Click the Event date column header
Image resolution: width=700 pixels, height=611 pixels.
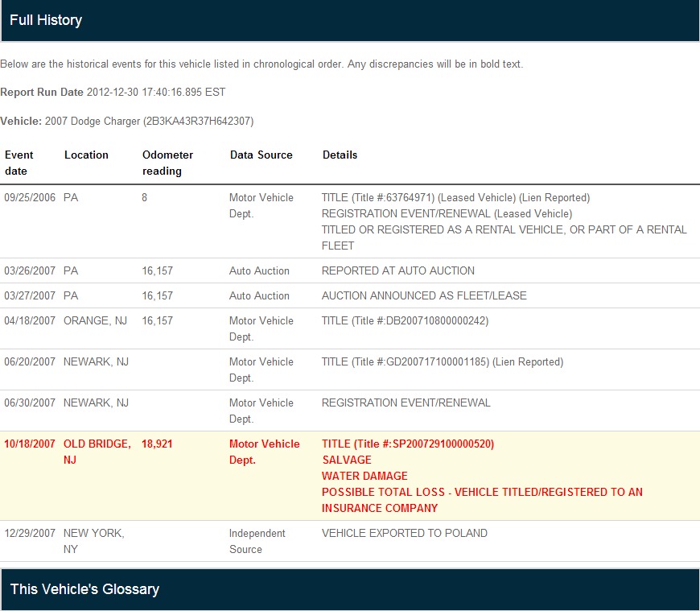click(19, 163)
